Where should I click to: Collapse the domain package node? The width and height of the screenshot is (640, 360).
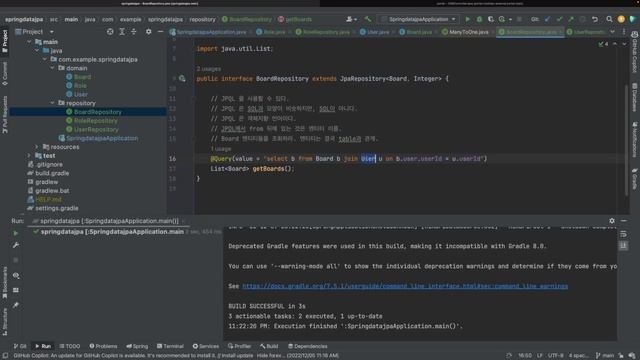tap(53, 68)
